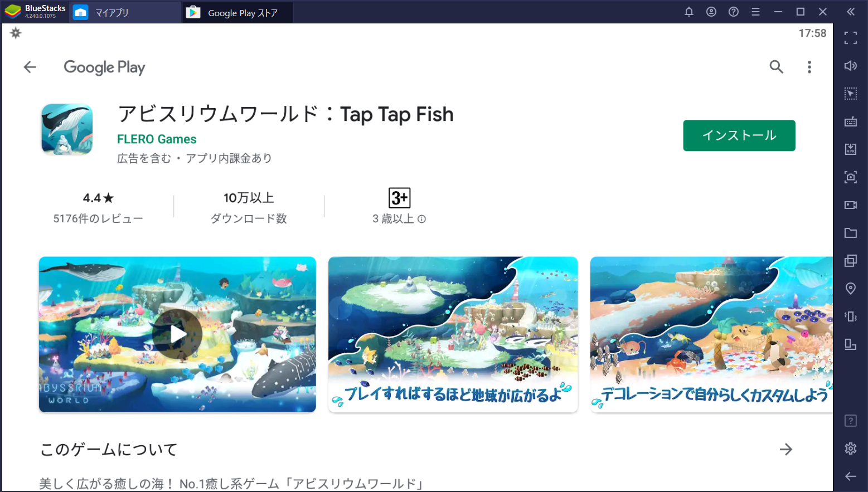868x492 pixels.
Task: Click the 10万以上 download count
Action: 249,198
